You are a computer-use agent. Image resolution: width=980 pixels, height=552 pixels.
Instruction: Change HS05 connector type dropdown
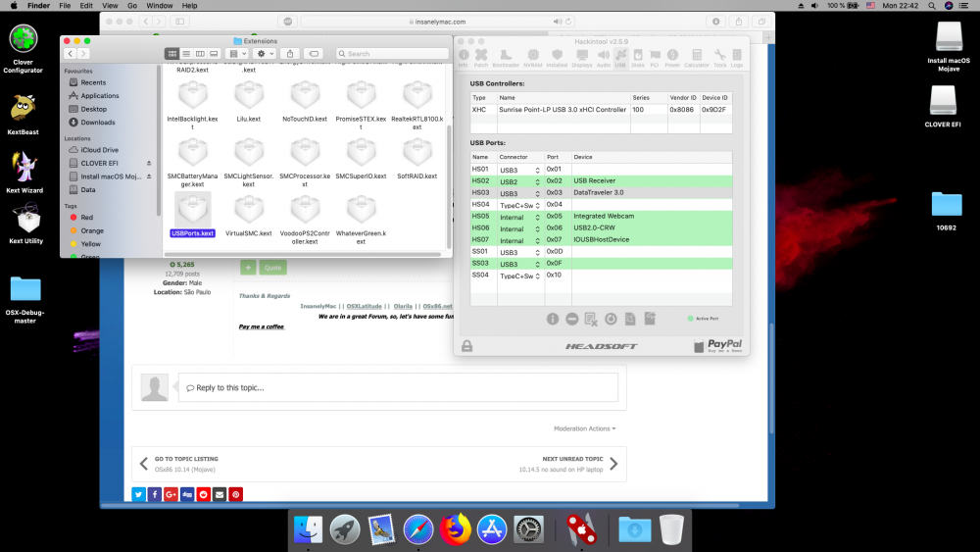click(x=520, y=218)
